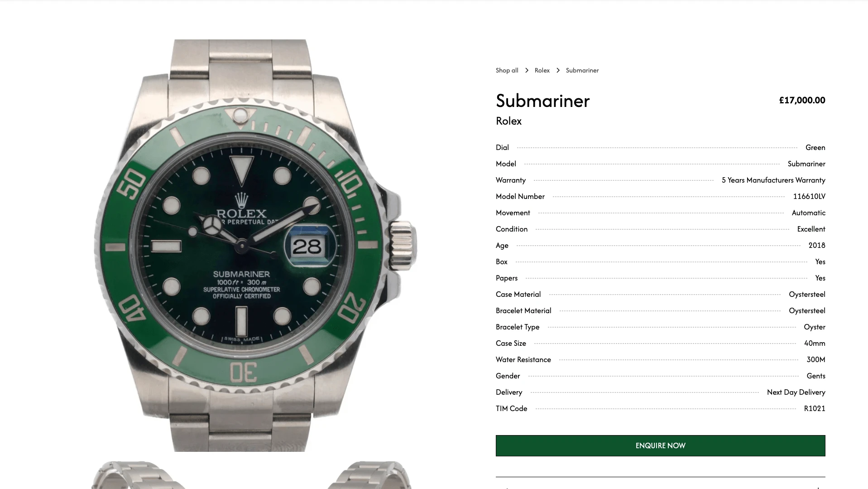Click the Green dial value
The image size is (868, 489).
pyautogui.click(x=815, y=147)
